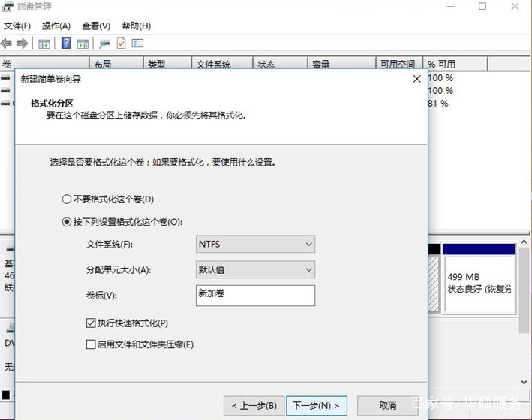Image resolution: width=532 pixels, height=420 pixels.
Task: Click the show/hide console tree toolbar icon
Action: coord(44,43)
